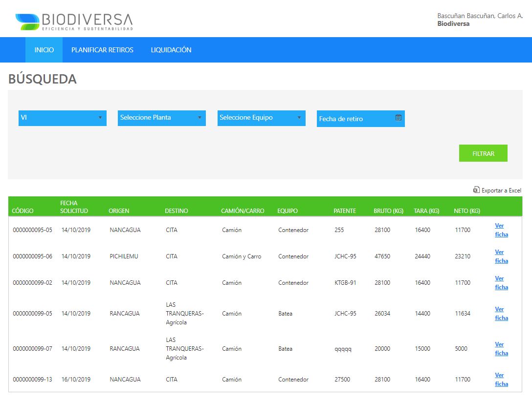View ficha for record 0000000099-02
Screen dimensions: 532x403
point(501,283)
